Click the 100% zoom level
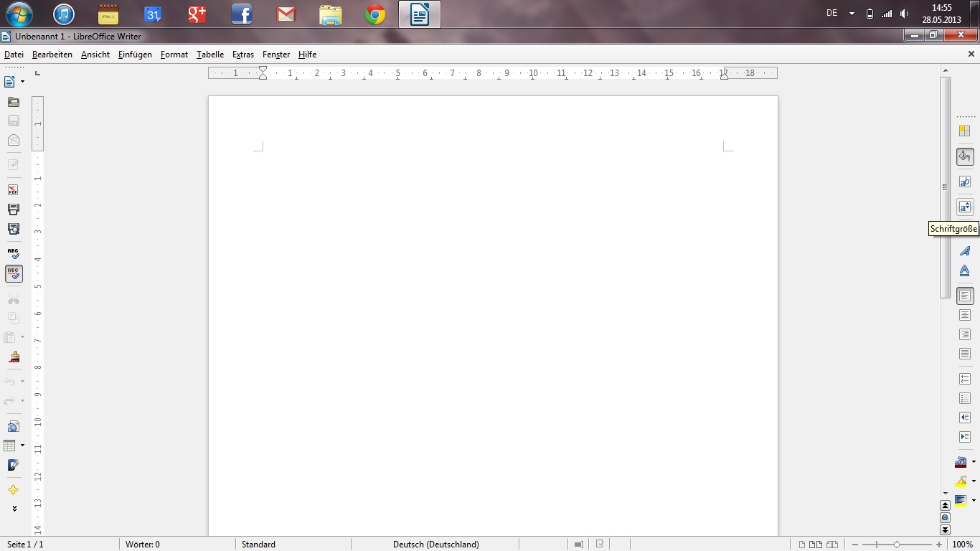This screenshot has width=980, height=551. coord(962,545)
